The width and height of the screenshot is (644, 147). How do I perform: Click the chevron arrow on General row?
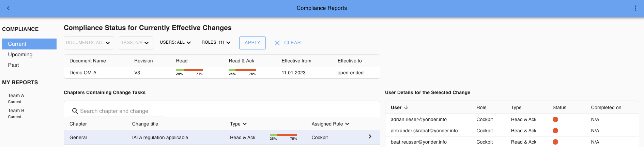click(x=370, y=137)
